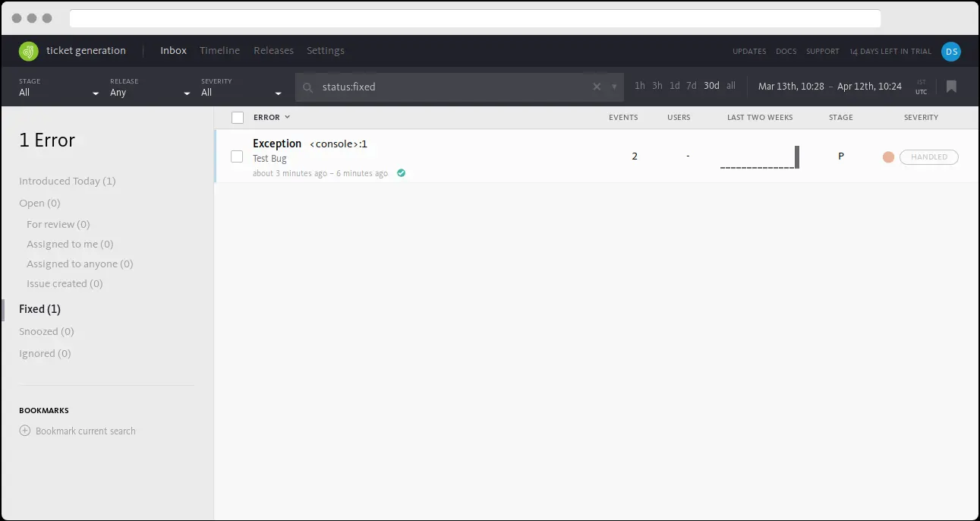
Task: Select the 30d time range
Action: point(711,86)
